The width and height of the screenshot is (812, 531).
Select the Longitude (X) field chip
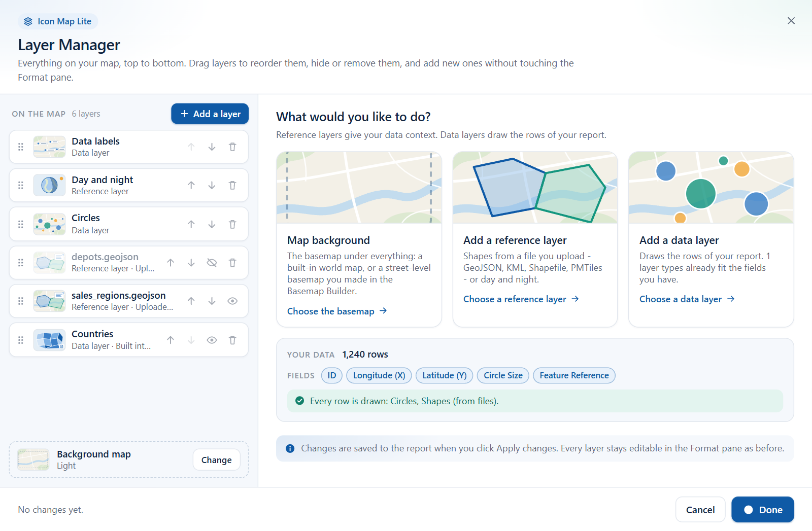[379, 376]
